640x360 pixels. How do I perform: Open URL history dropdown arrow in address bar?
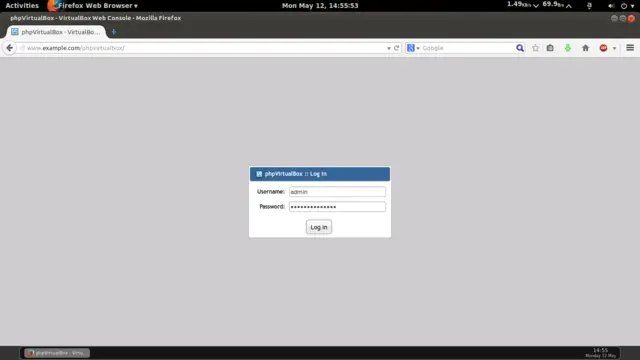click(x=389, y=48)
